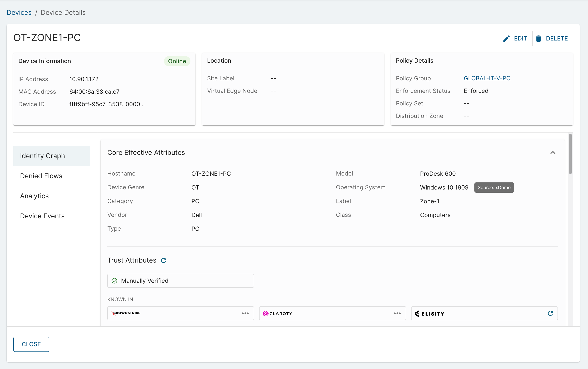The image size is (588, 369).
Task: Open CrowdStrike card options menu
Action: 245,313
